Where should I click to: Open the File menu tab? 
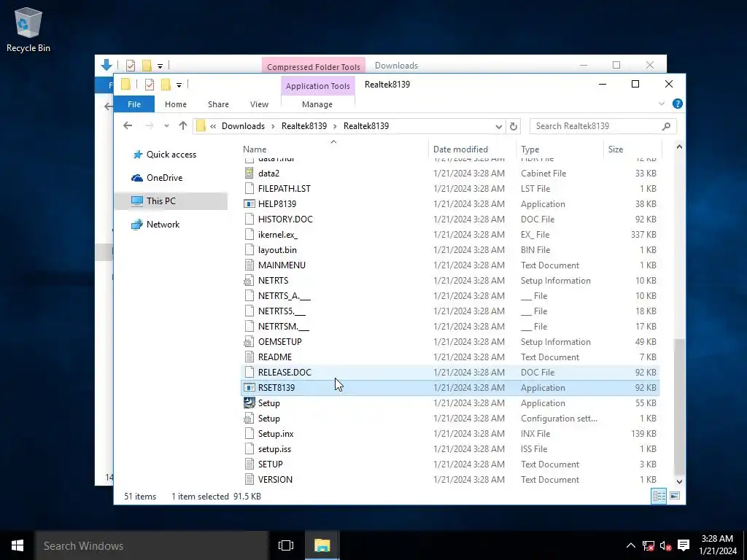point(134,104)
